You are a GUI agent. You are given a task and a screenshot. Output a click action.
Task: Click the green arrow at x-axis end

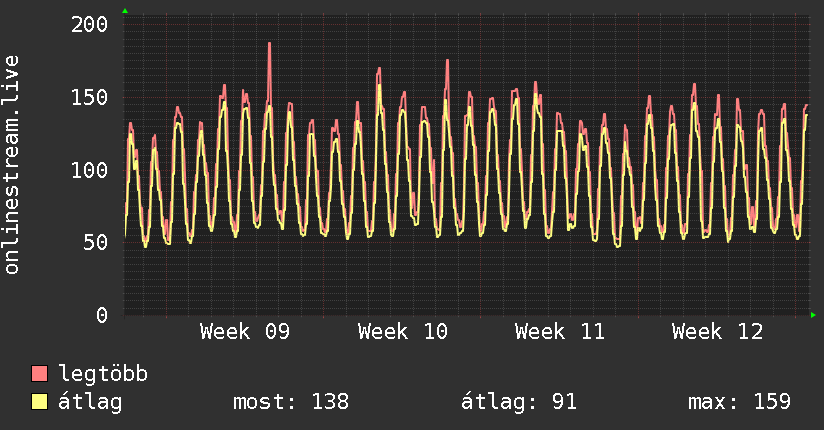pos(814,315)
